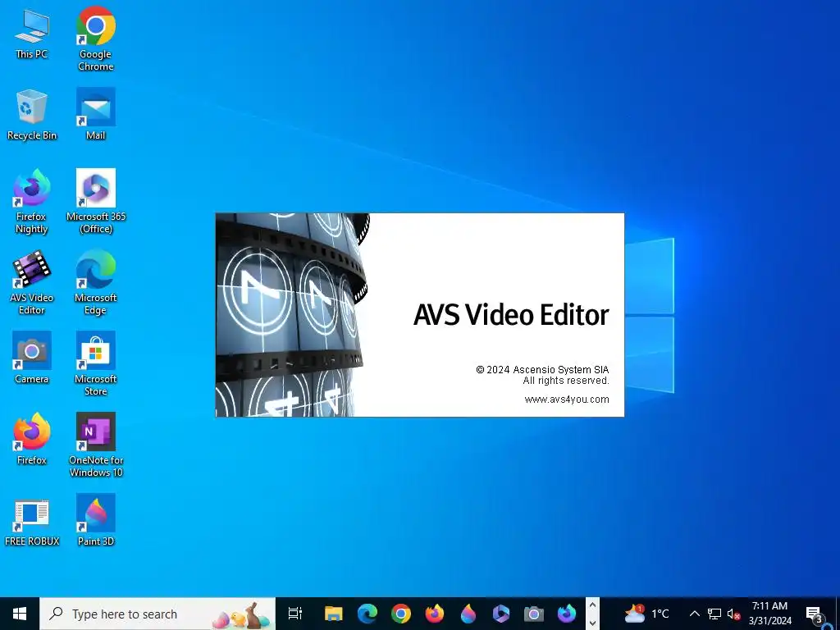The width and height of the screenshot is (840, 630).
Task: Click the Microsoft Store desktop icon
Action: [95, 363]
